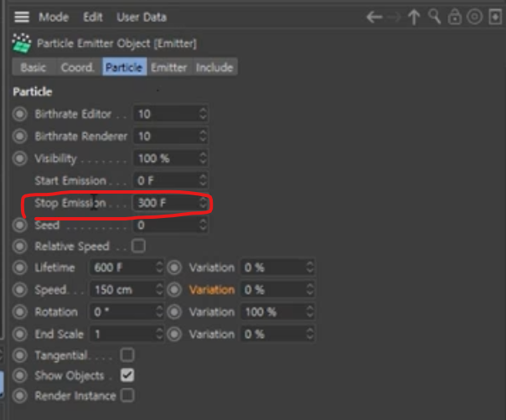The height and width of the screenshot is (420, 506).
Task: Toggle Rotation Variation keyframe dot
Action: (174, 312)
